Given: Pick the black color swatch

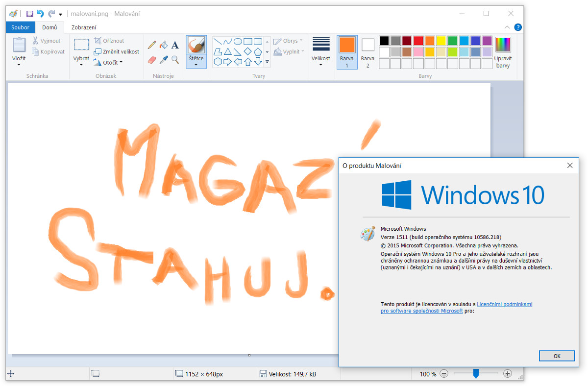Looking at the screenshot, I should [x=384, y=41].
